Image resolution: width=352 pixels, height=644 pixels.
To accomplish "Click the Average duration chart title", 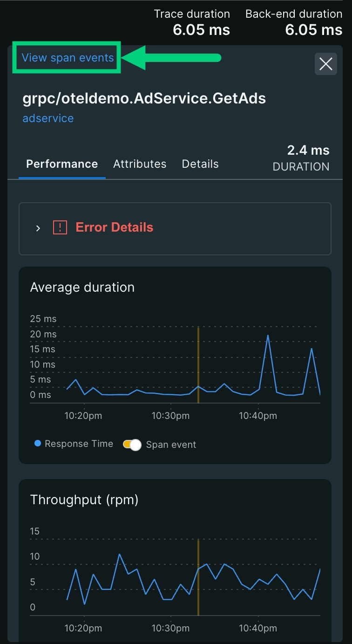I will 82,287.
